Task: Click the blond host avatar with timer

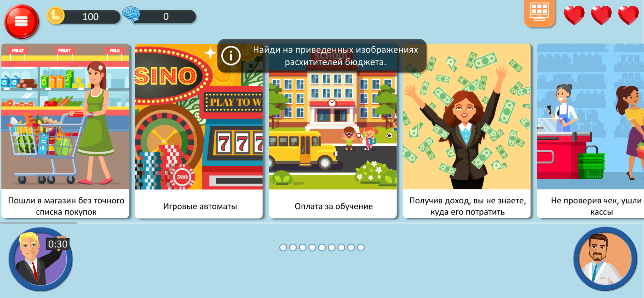Action: click(x=40, y=259)
